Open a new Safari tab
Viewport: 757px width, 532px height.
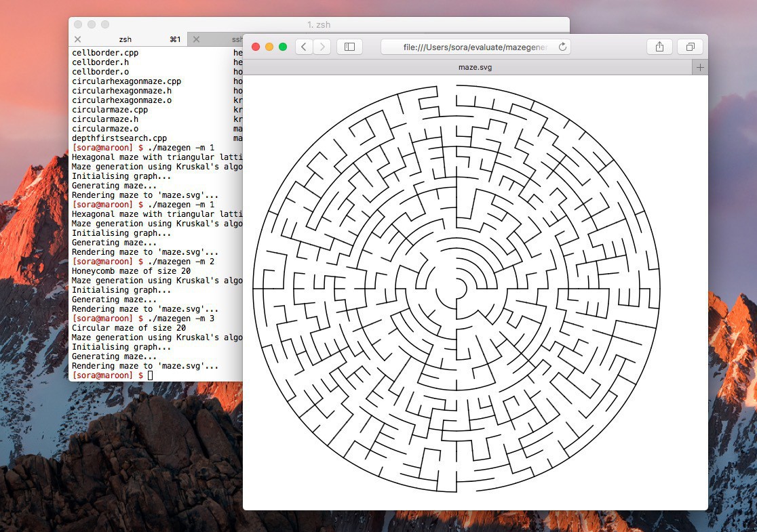pyautogui.click(x=700, y=67)
